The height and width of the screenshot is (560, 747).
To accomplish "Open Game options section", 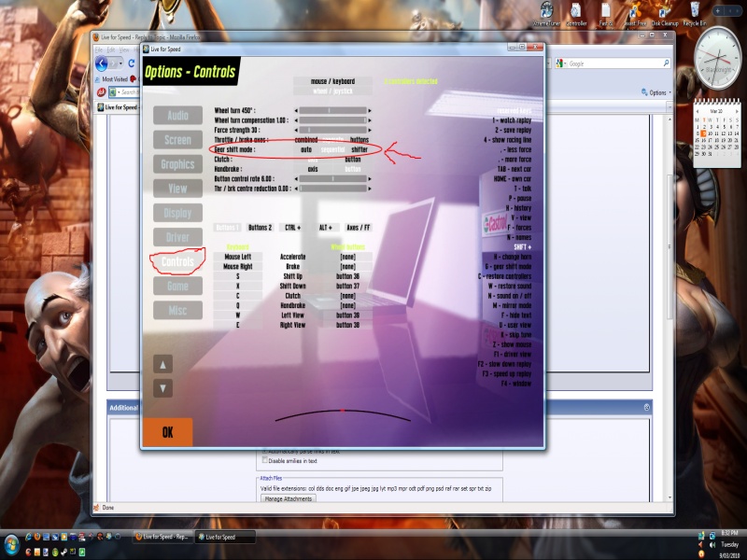I will pos(177,286).
